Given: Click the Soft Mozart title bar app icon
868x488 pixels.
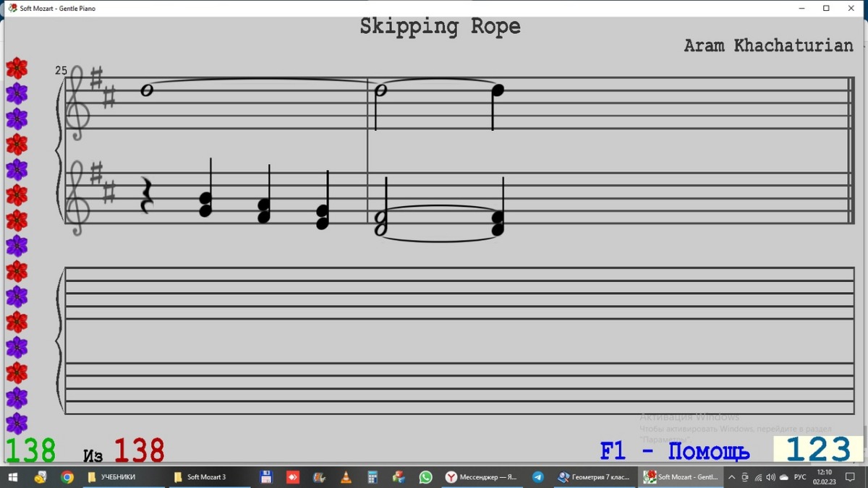Looking at the screenshot, I should click(x=12, y=9).
